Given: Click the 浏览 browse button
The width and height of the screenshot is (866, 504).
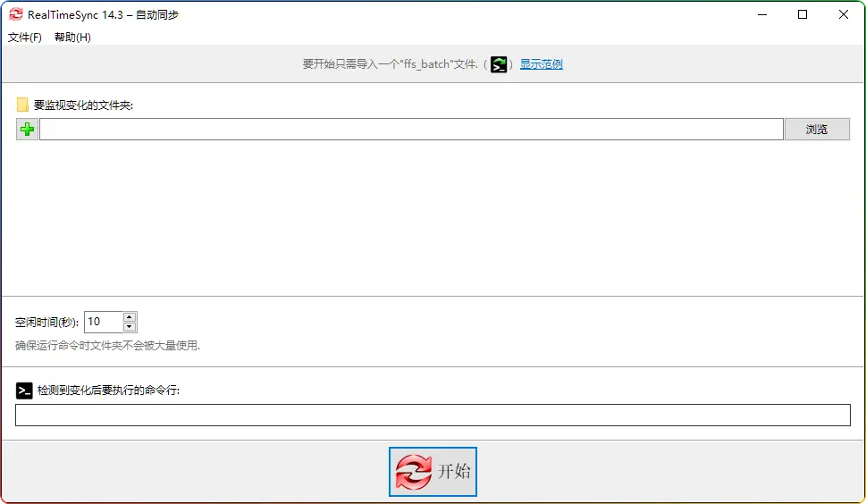Looking at the screenshot, I should (817, 130).
